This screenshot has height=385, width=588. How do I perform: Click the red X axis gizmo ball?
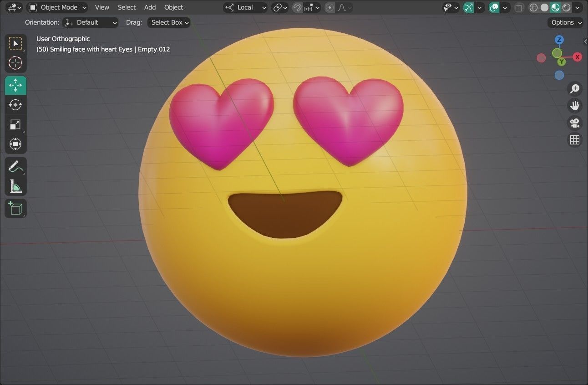click(x=577, y=57)
